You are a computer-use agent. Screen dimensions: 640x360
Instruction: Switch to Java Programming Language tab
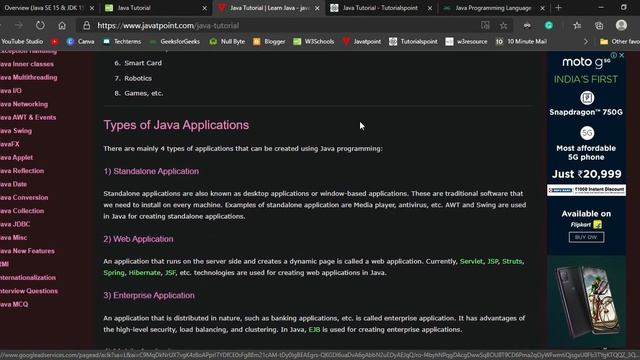pos(493,8)
